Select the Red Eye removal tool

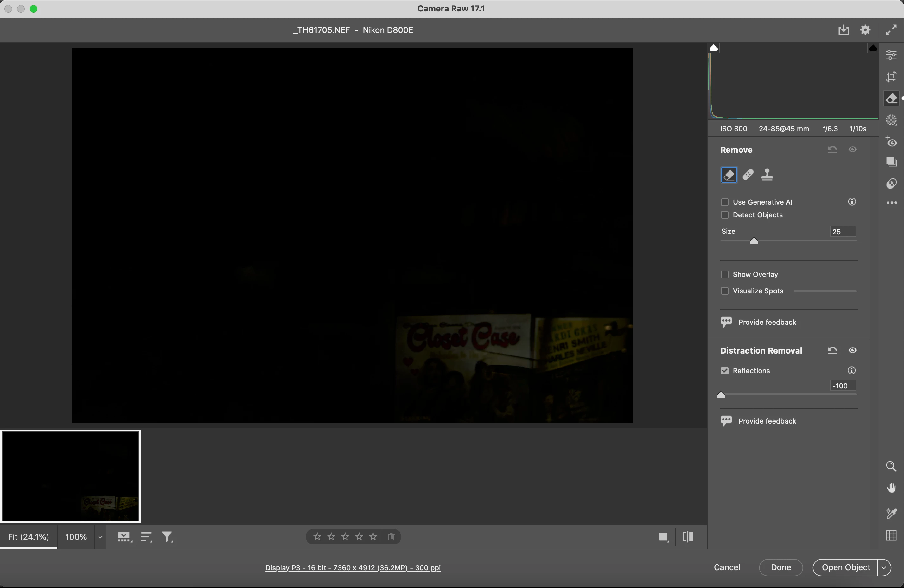pyautogui.click(x=891, y=142)
